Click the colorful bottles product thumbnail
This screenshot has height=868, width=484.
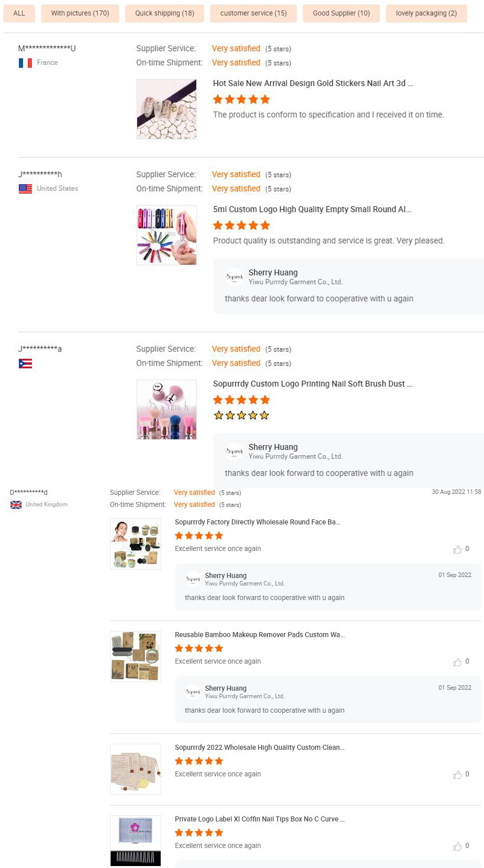click(166, 235)
